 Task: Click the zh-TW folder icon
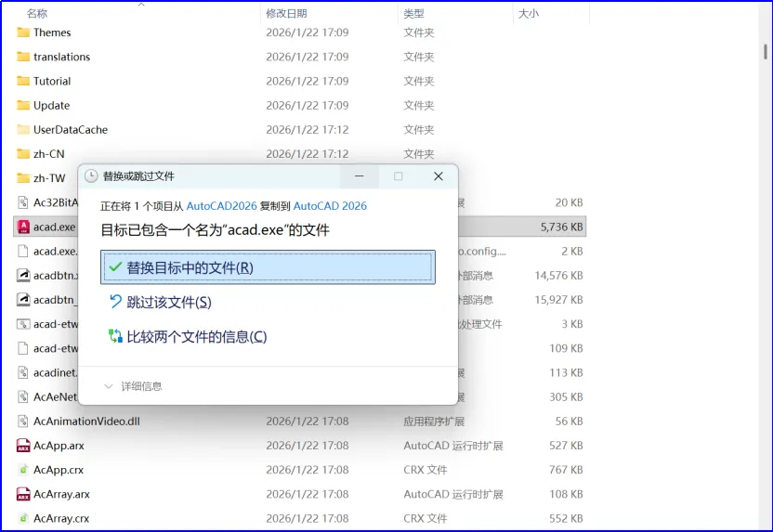pos(23,178)
